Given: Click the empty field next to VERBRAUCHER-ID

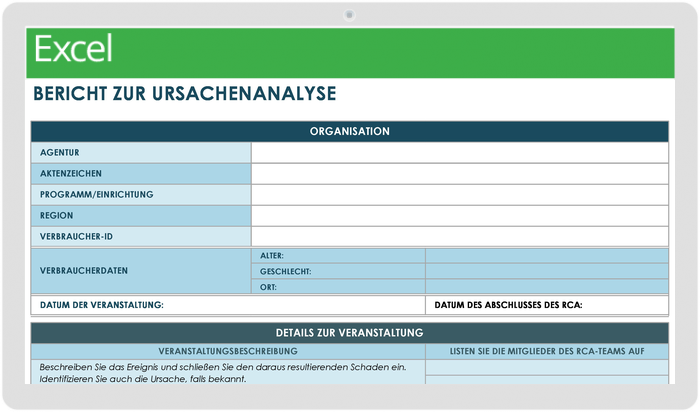Looking at the screenshot, I should coord(460,236).
